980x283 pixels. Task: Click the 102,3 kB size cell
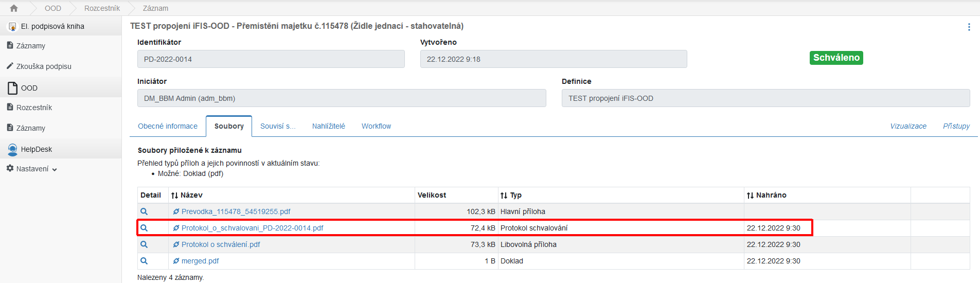(456, 211)
